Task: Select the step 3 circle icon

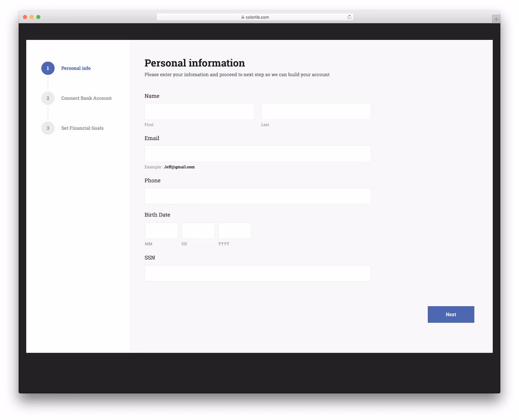Action: (48, 128)
